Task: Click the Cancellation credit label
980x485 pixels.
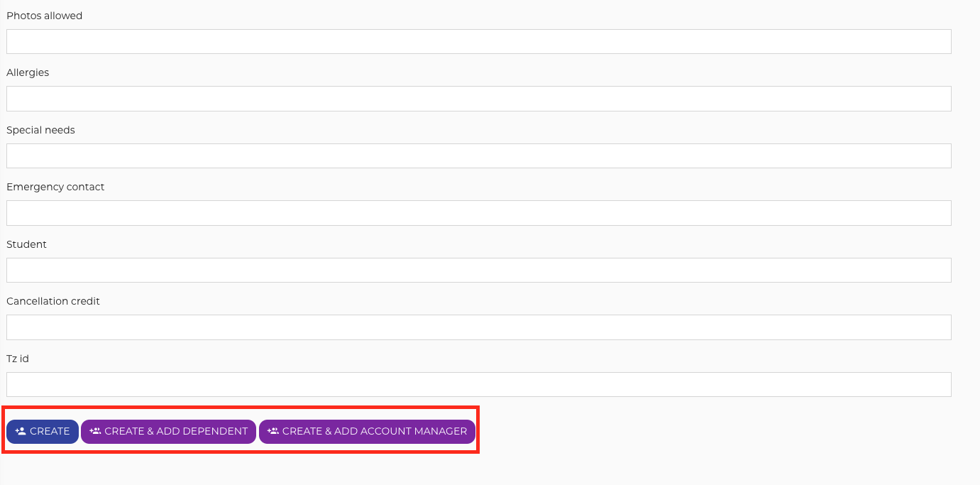Action: tap(53, 301)
